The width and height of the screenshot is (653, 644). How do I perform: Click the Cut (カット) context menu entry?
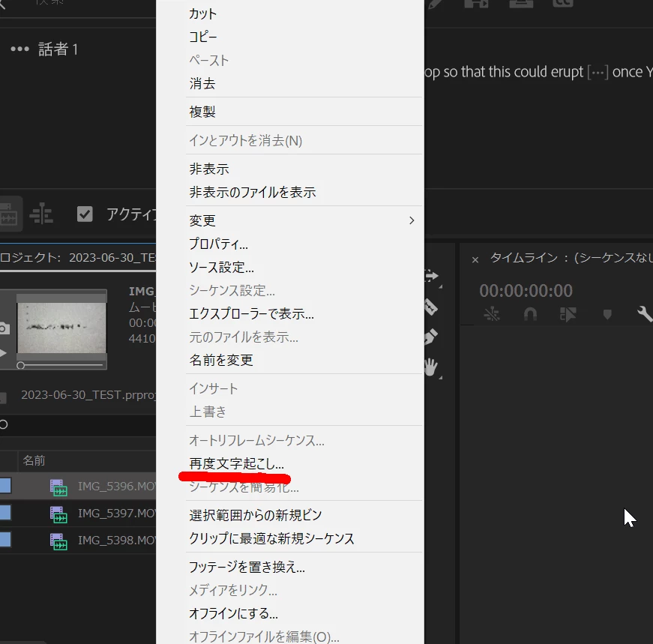tap(203, 13)
